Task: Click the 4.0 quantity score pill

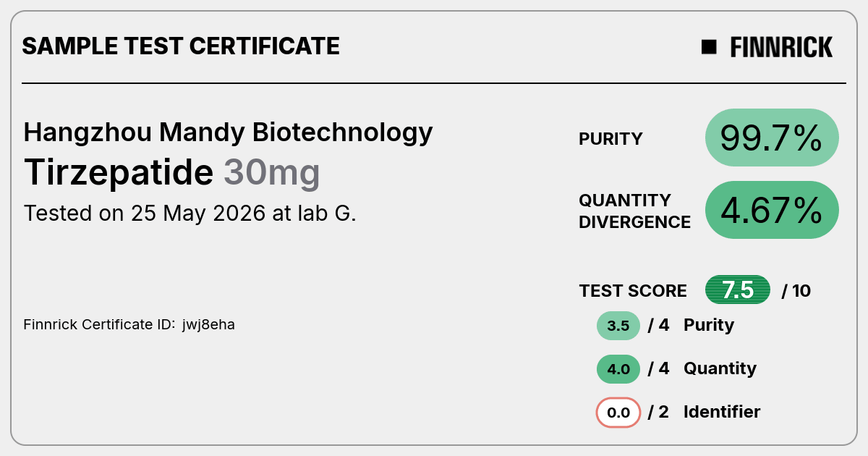Action: click(x=618, y=369)
